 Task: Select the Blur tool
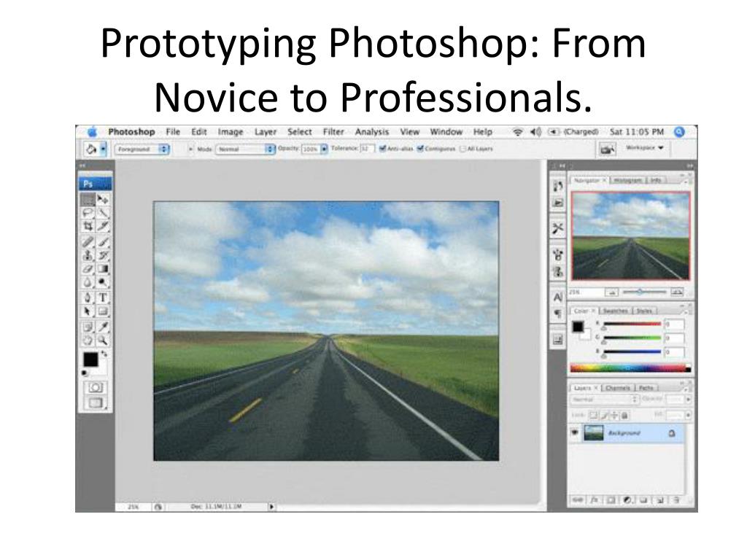point(88,282)
